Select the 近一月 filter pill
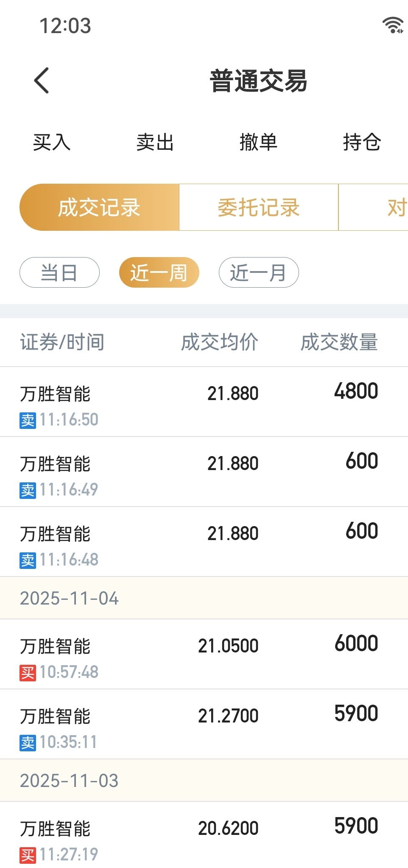 259,272
